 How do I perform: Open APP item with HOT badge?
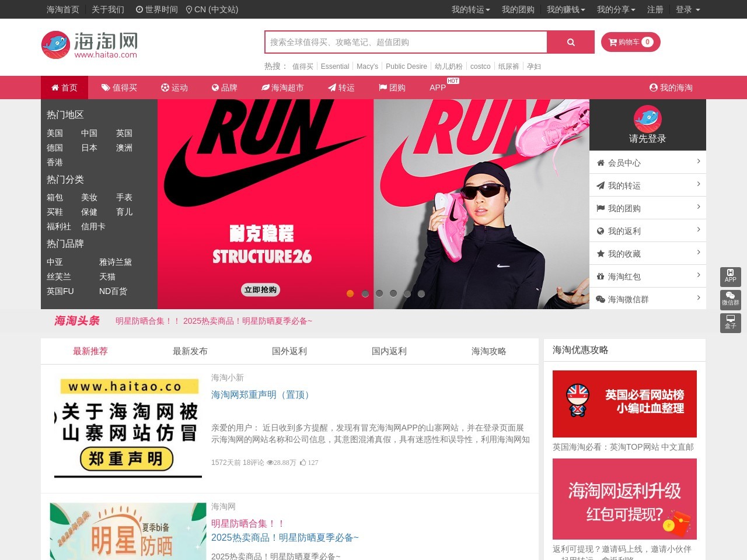[x=438, y=87]
